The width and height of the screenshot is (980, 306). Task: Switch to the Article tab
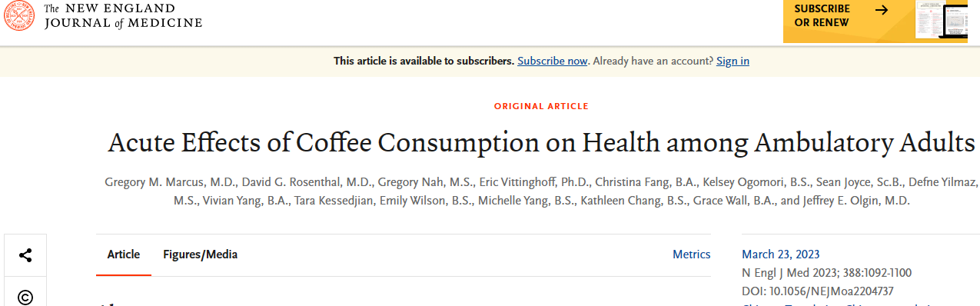124,254
